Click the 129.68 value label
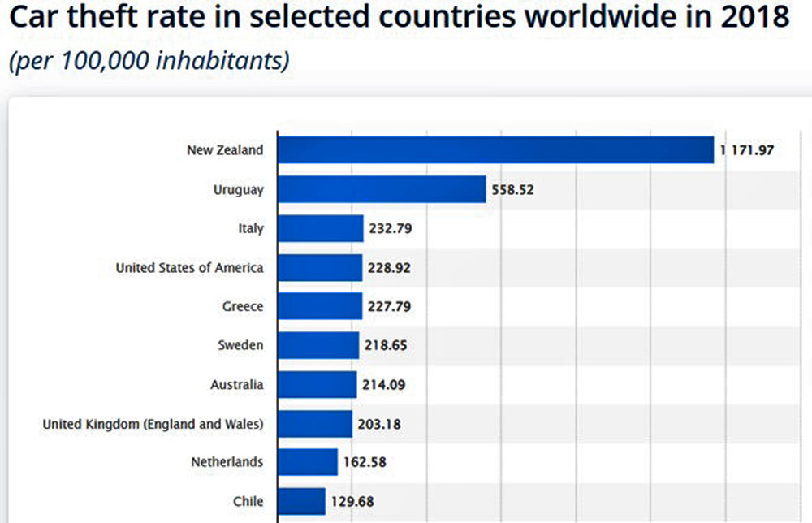This screenshot has width=812, height=523. (352, 501)
